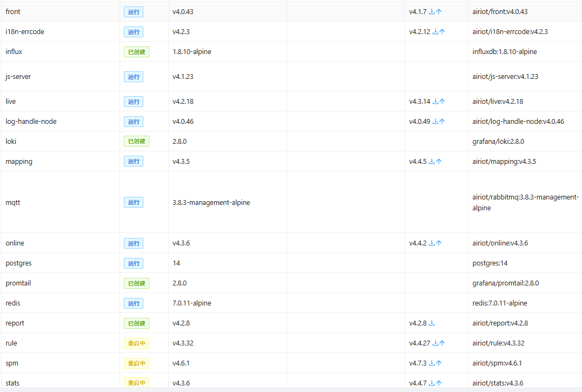Image resolution: width=582 pixels, height=392 pixels.
Task: Click the 运行 status tag in mqtt row
Action: tap(134, 202)
